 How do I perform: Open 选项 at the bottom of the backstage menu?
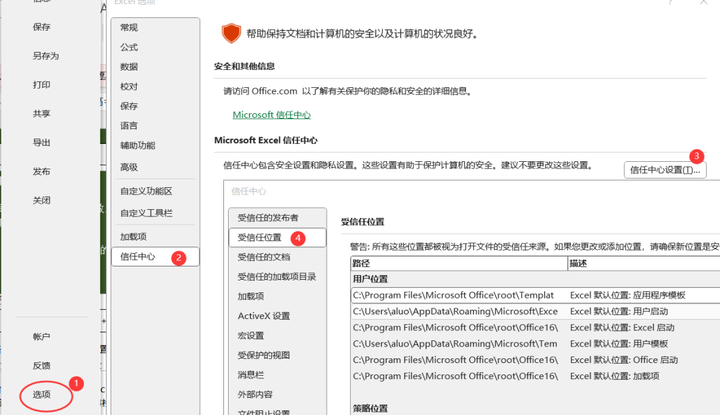coord(41,395)
